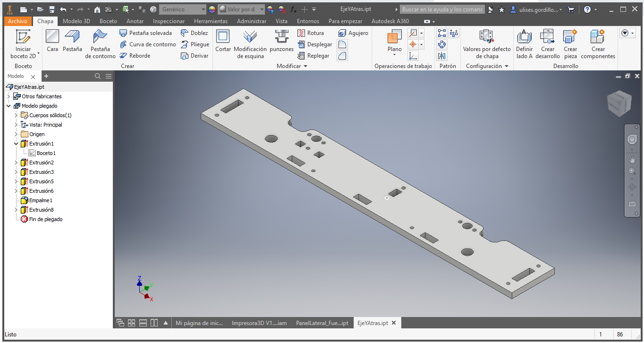Click Crear pieza
Viewport: 644px width, 343px height.
[570, 44]
